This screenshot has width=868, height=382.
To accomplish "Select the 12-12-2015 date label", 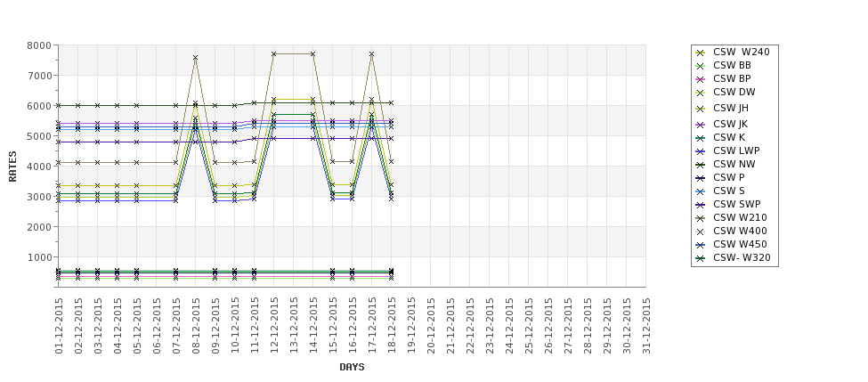I will pos(274,326).
